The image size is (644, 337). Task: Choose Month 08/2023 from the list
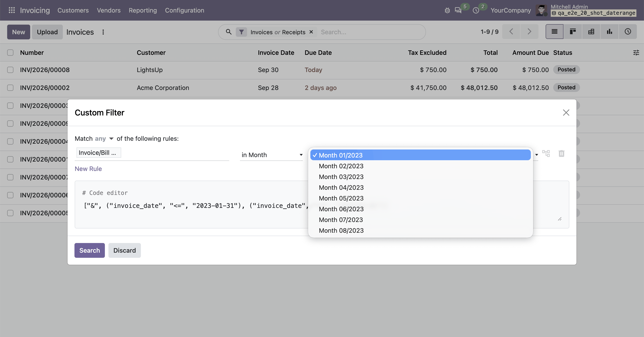click(420, 231)
